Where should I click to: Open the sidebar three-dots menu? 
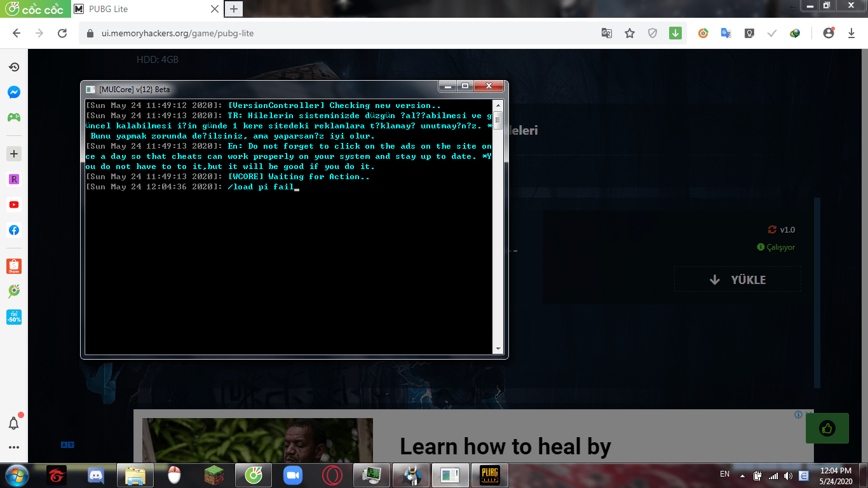coord(14,447)
